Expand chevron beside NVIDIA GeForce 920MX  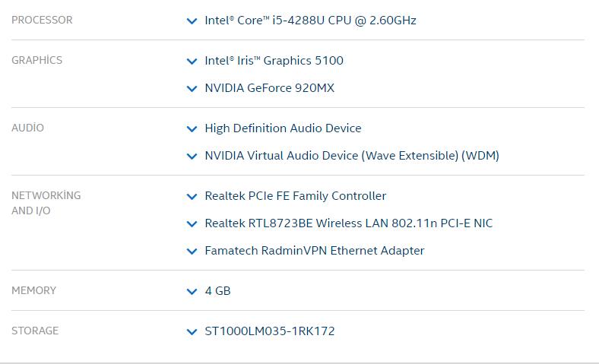click(192, 89)
